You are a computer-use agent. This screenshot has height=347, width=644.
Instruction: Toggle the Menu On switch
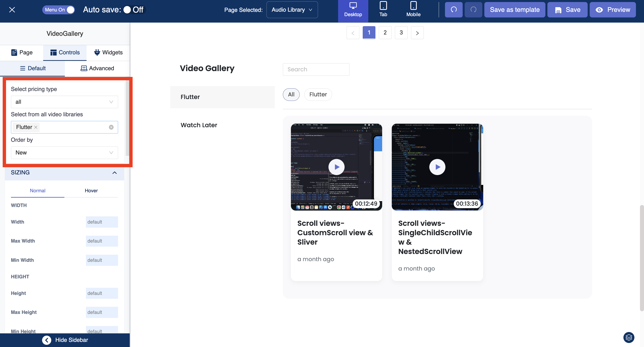pos(59,10)
